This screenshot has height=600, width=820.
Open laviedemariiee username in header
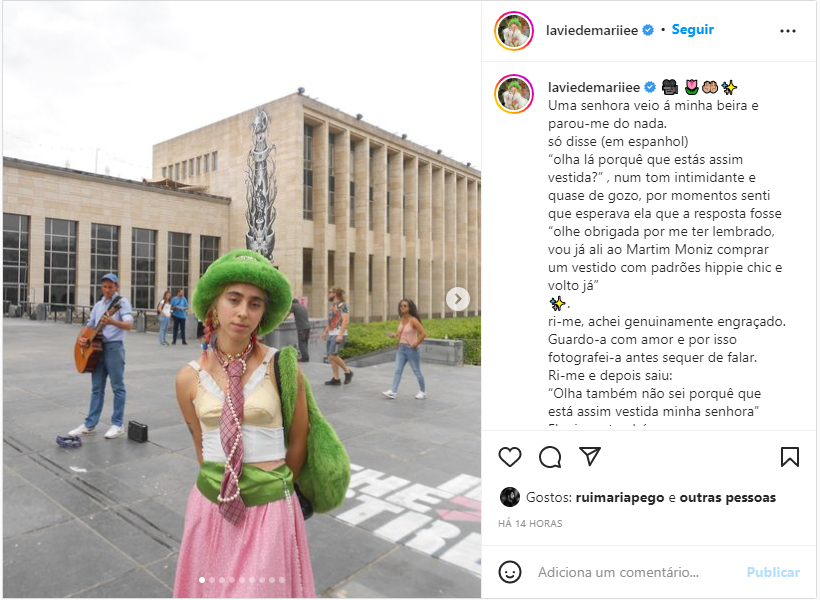591,30
